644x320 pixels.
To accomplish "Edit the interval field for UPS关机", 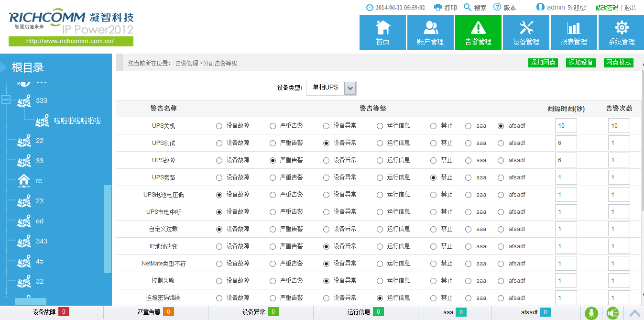I will [x=565, y=125].
